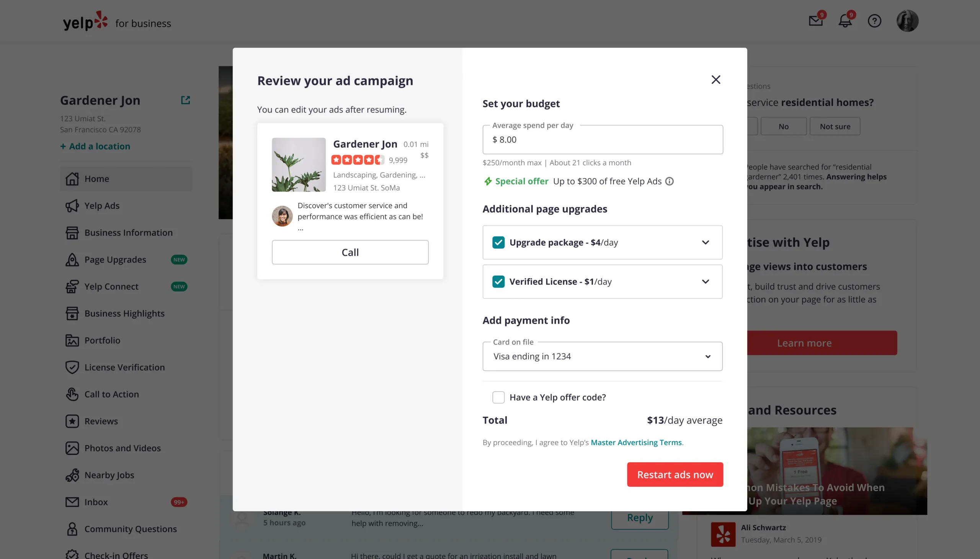Click the Average spend per day field
The width and height of the screenshot is (980, 559).
coord(603,140)
